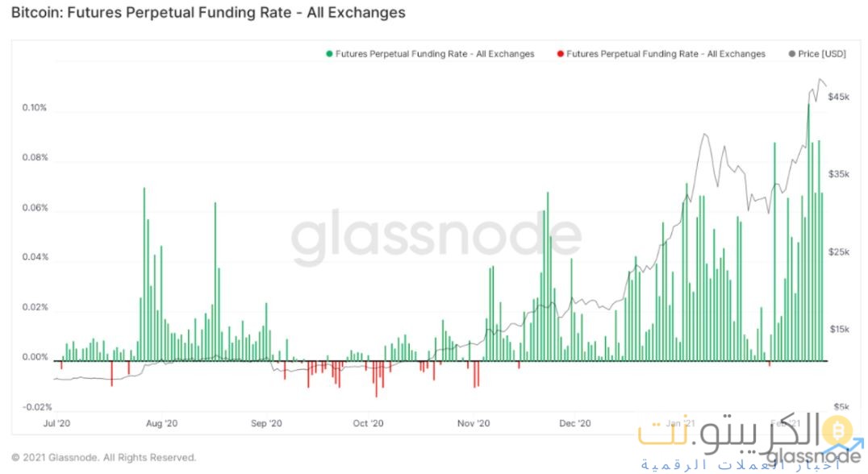Click the 0.10% funding rate axis label
The width and height of the screenshot is (868, 474).
pyautogui.click(x=34, y=108)
